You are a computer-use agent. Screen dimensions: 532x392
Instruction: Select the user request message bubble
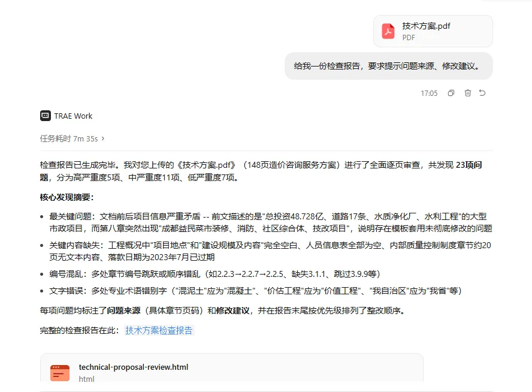(388, 66)
